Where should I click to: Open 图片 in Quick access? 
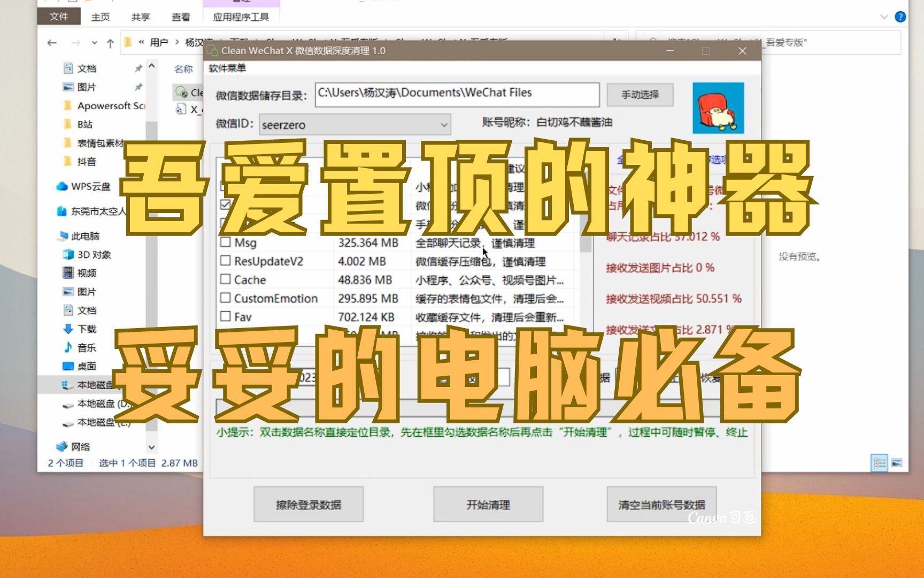[x=87, y=87]
